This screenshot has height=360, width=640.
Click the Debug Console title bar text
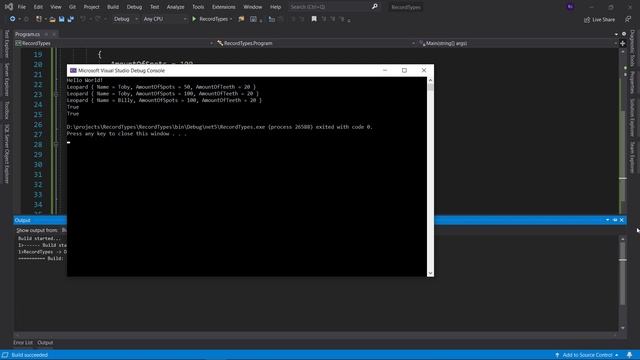[x=122, y=71]
